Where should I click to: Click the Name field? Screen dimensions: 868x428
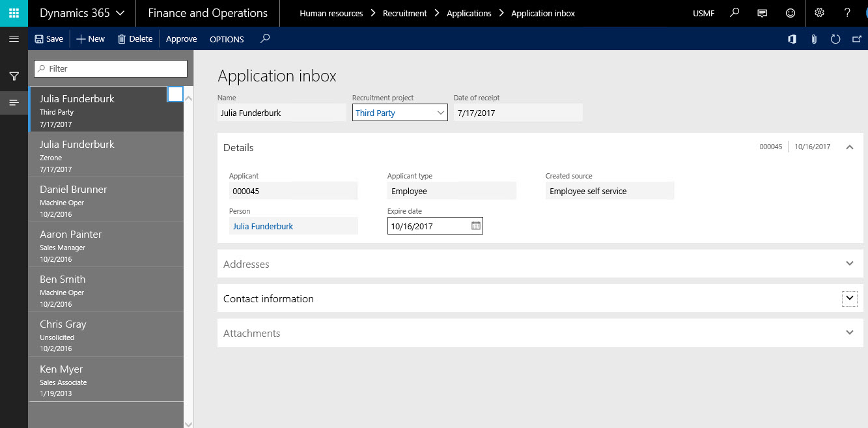(282, 113)
